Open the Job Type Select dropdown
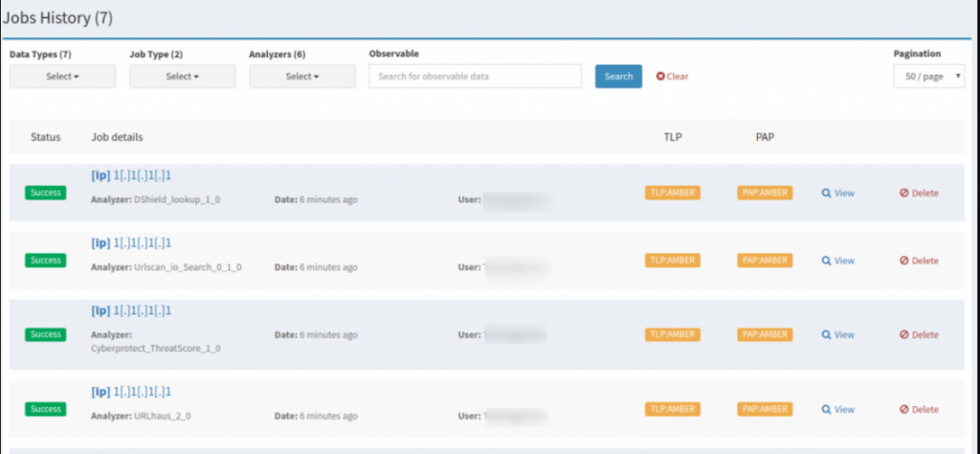 [x=183, y=77]
